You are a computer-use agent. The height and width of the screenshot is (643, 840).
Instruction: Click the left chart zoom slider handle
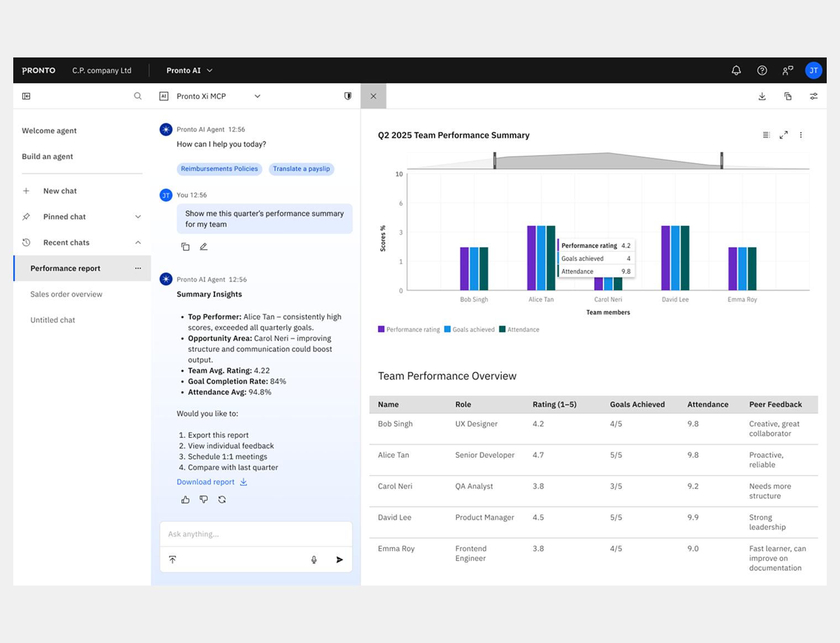pyautogui.click(x=495, y=161)
